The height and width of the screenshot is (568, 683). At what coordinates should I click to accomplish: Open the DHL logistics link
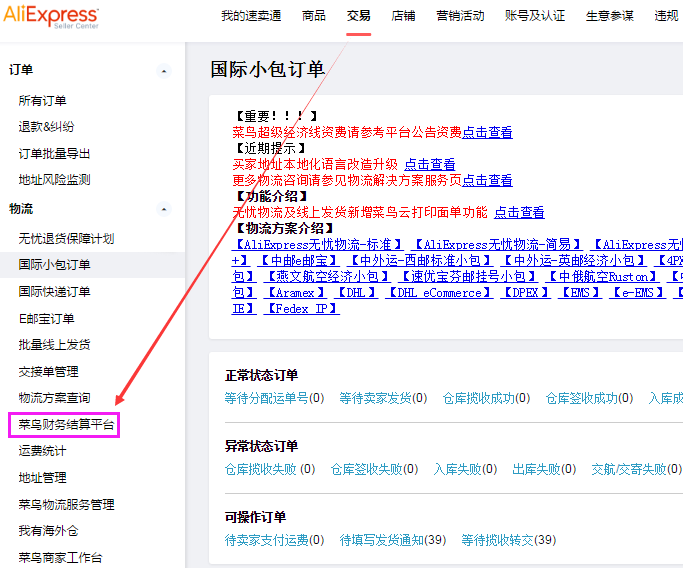(x=356, y=292)
